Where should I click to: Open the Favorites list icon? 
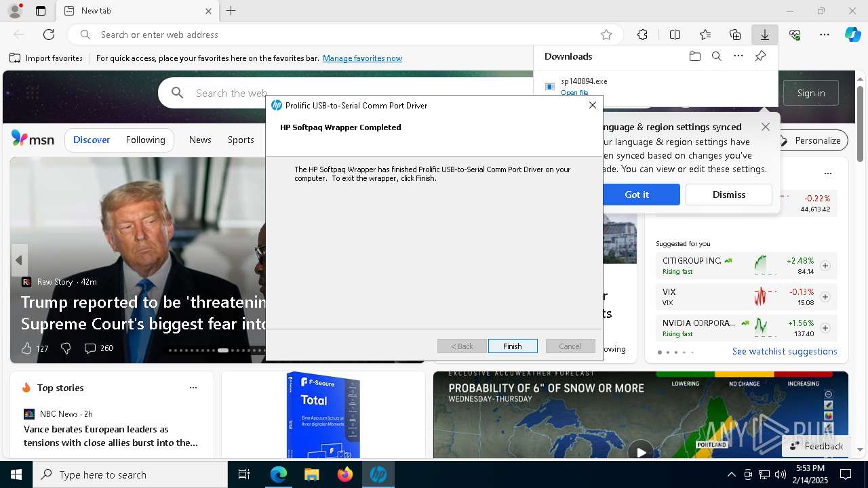point(705,35)
